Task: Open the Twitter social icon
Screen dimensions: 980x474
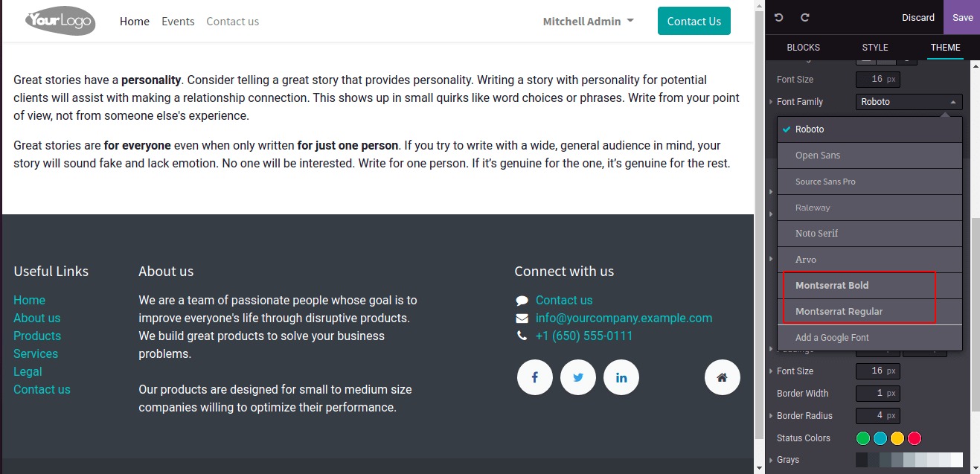Action: coord(578,377)
